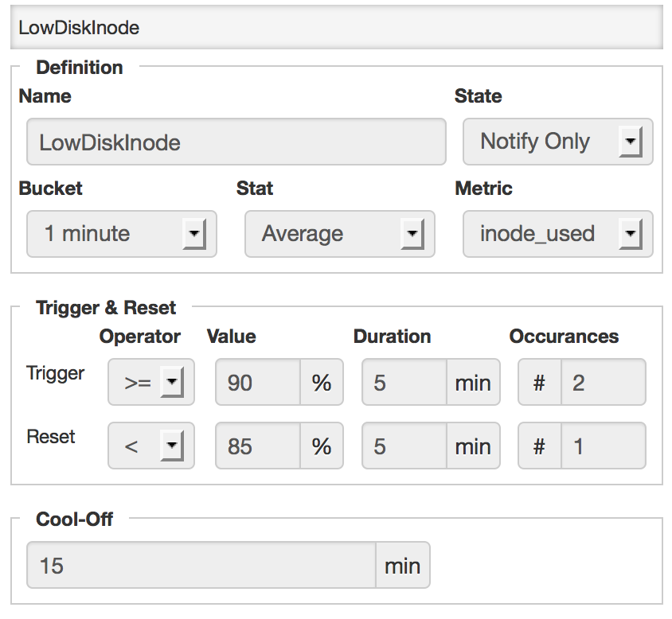Expand the Bucket dropdown set to 1 minute

point(121,234)
